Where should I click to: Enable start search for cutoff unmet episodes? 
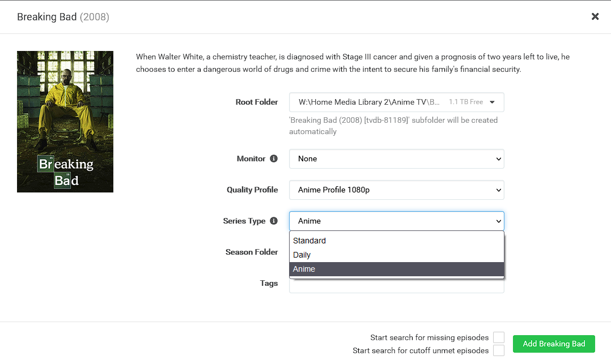tap(499, 350)
